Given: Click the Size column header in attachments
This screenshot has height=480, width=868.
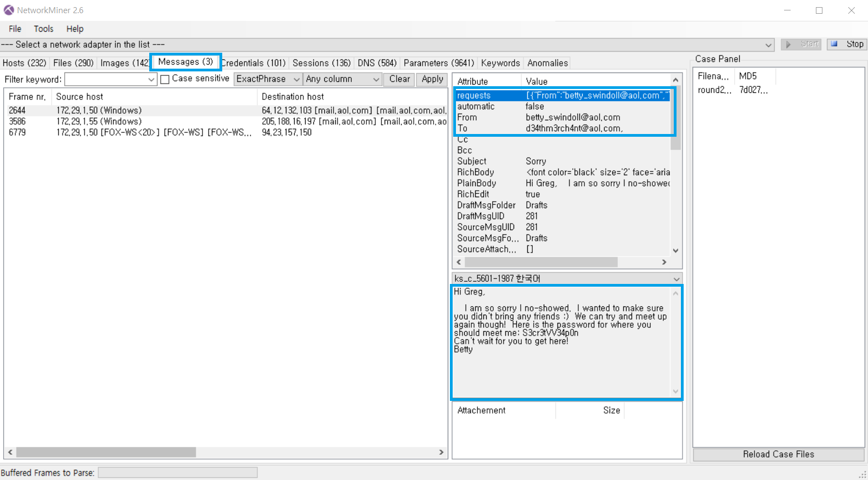Looking at the screenshot, I should click(590, 410).
